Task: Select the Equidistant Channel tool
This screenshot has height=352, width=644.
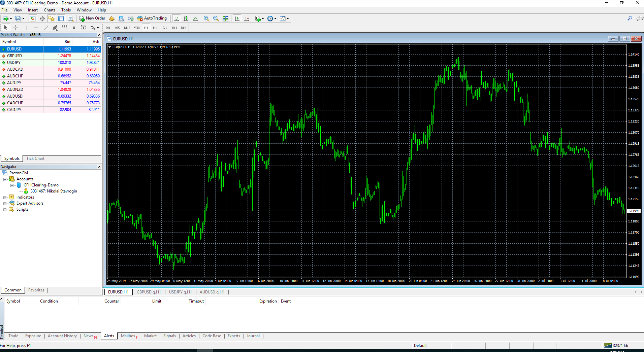Action: (55, 28)
